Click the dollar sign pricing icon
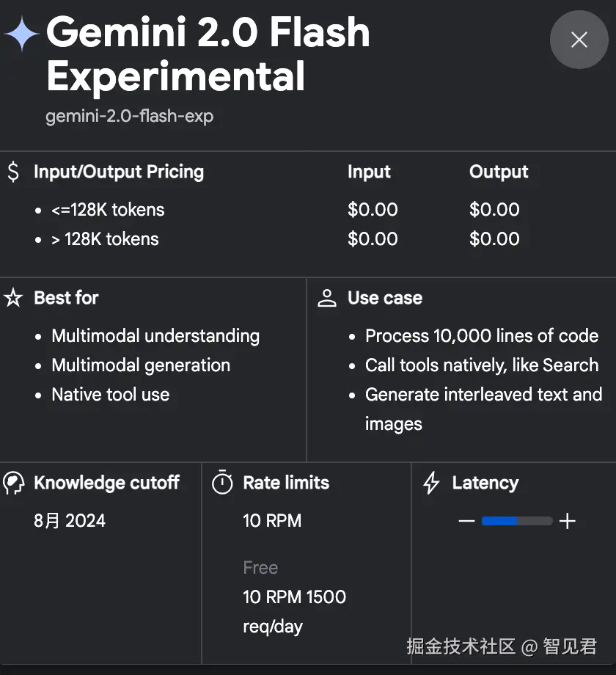Viewport: 616px width, 675px height. [x=13, y=172]
